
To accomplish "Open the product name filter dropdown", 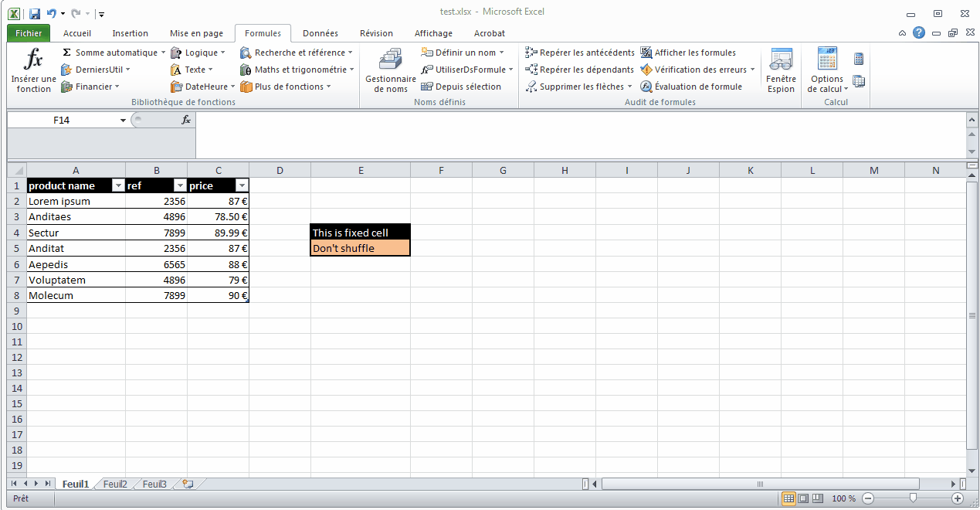I will (118, 185).
